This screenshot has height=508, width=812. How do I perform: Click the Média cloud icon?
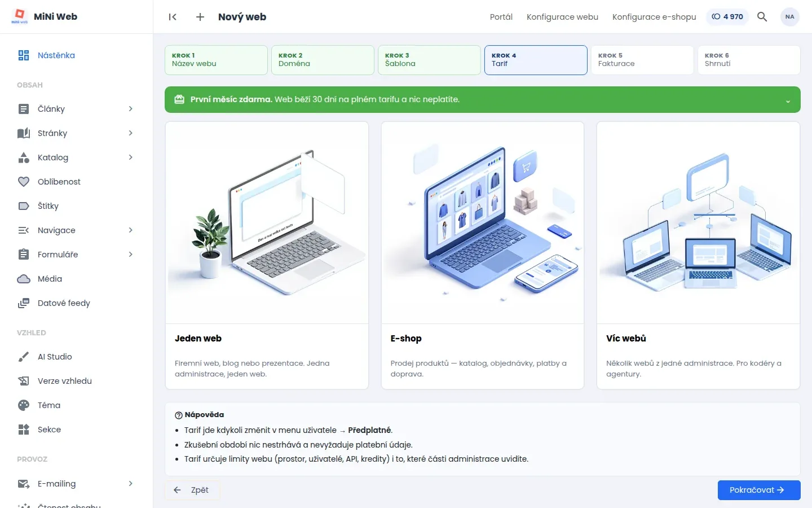click(24, 279)
